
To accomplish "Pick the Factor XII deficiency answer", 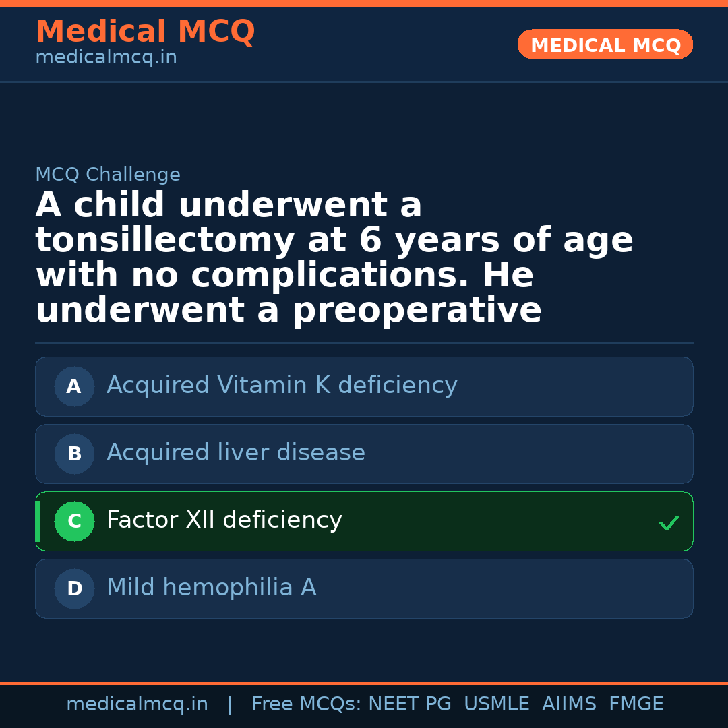I will click(224, 520).
